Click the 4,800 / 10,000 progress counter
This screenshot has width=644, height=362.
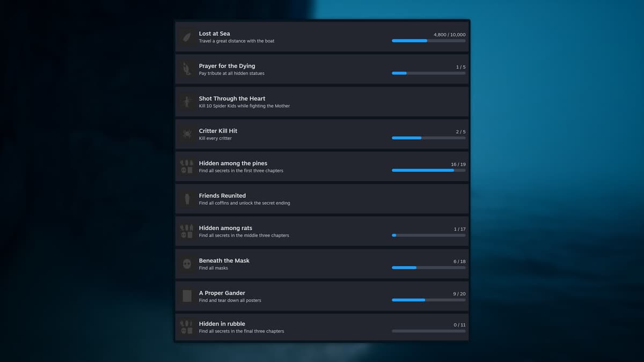click(x=449, y=34)
